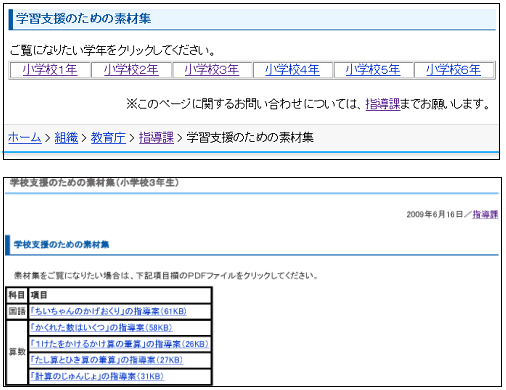
Task: Open 「ちいちゃんのかげおくり」の指導案 PDF (61KB)
Action: 108,311
